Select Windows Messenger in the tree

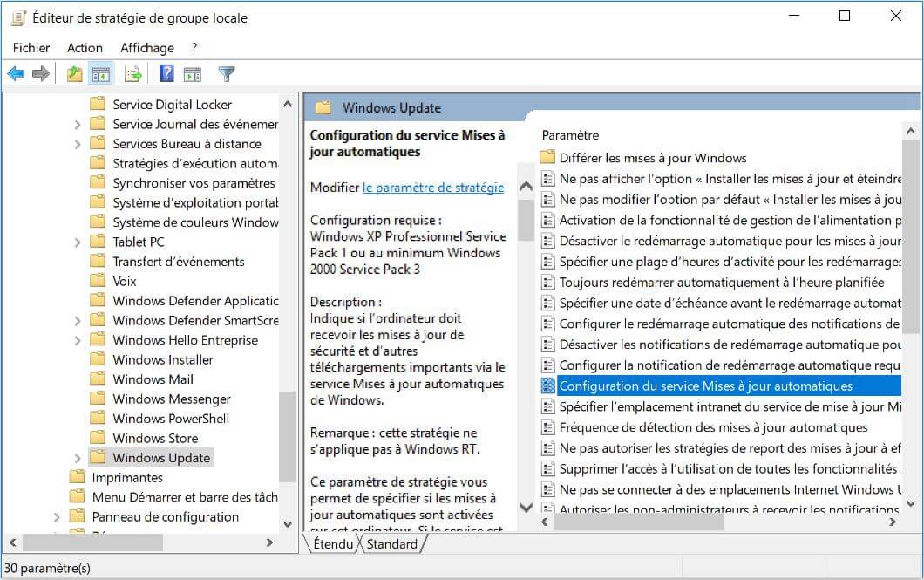[x=172, y=399]
